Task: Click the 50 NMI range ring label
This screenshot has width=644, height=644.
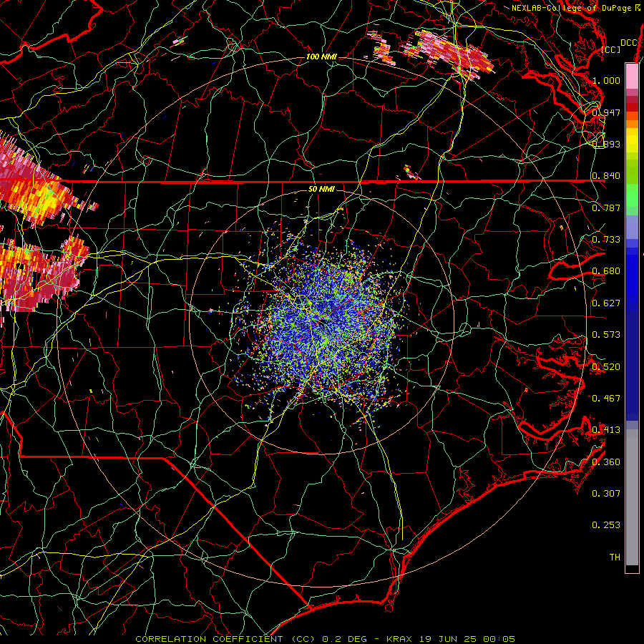Action: pyautogui.click(x=321, y=190)
